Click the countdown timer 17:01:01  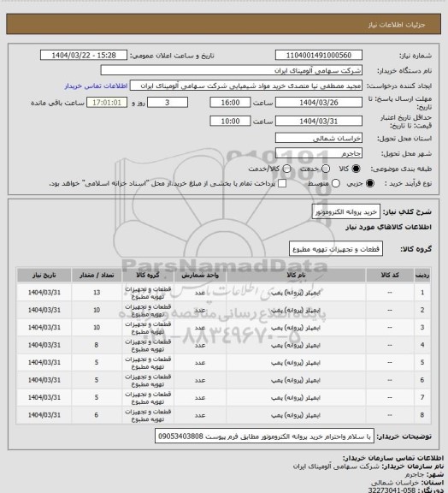click(x=107, y=103)
